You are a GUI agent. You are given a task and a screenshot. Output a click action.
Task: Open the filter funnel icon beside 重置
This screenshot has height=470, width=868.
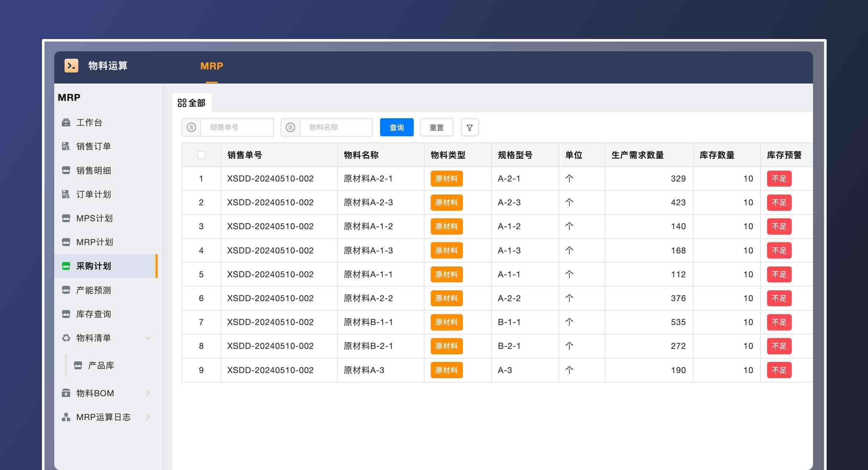coord(469,127)
